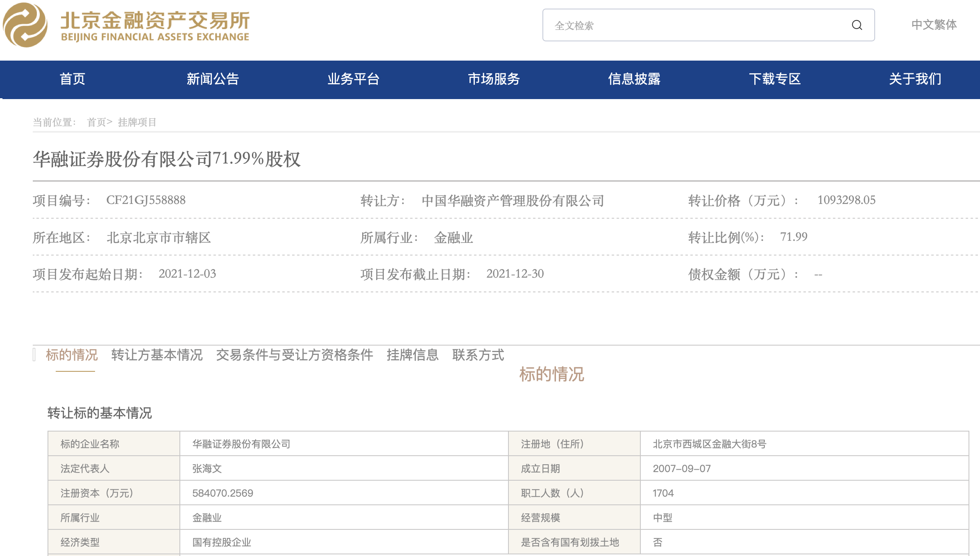Image resolution: width=980 pixels, height=556 pixels.
Task: Click start date 2021-12-03
Action: (x=187, y=274)
